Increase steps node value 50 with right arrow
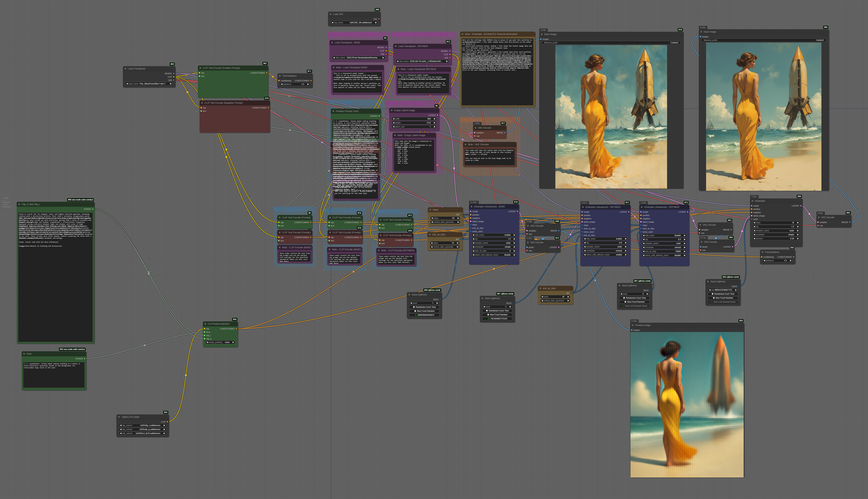This screenshot has width=868, height=499. click(458, 218)
